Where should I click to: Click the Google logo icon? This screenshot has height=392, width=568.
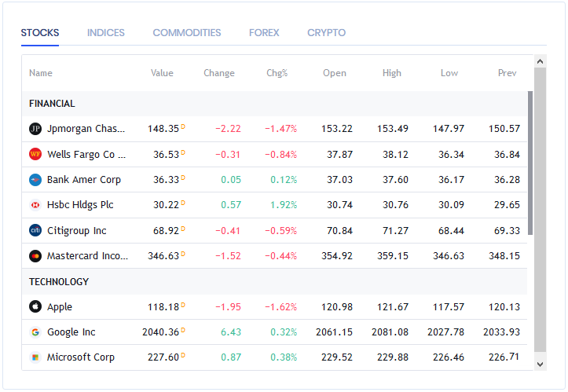(x=35, y=332)
